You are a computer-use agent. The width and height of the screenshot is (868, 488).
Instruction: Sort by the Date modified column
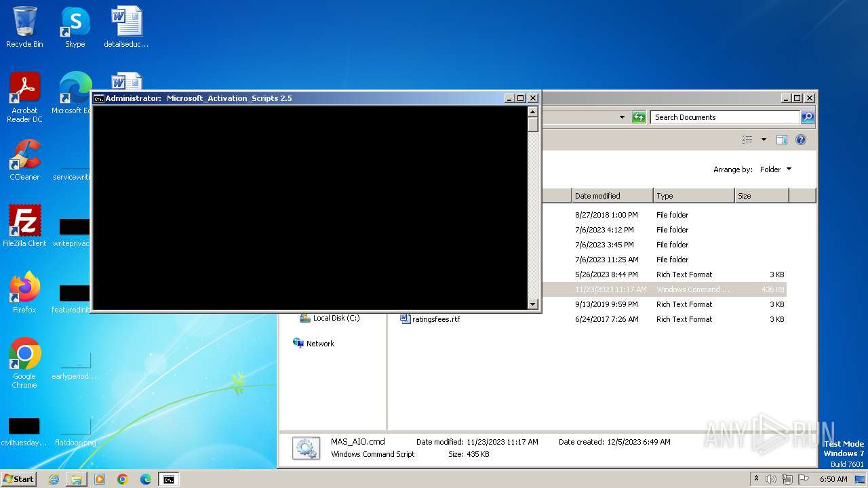click(612, 196)
